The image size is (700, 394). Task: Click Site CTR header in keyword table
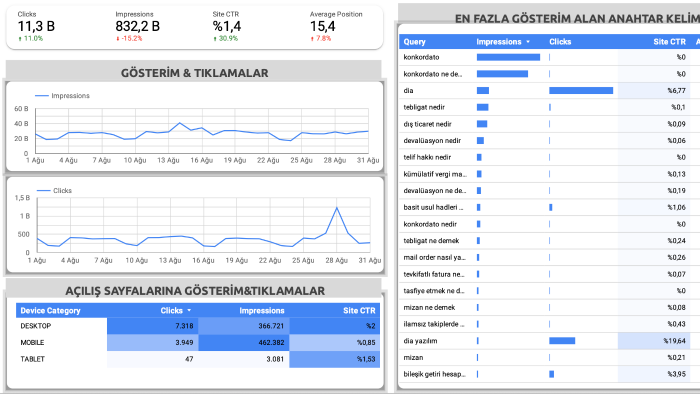click(x=669, y=42)
